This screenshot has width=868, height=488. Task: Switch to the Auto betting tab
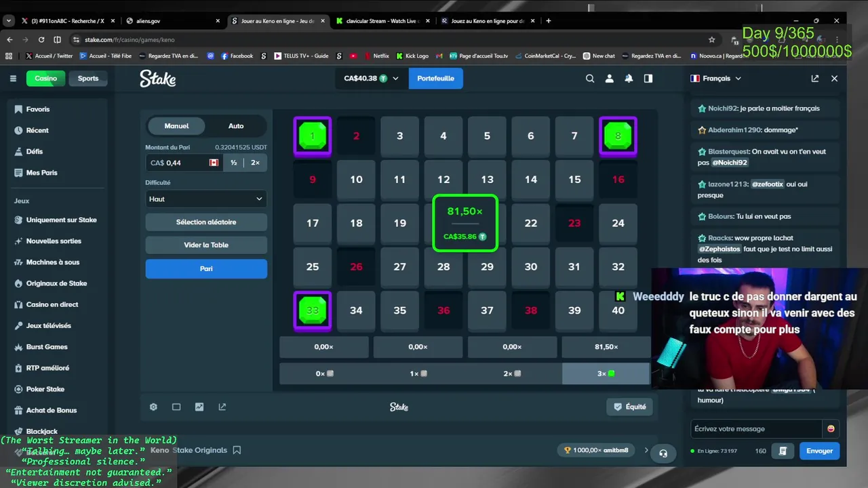click(236, 126)
